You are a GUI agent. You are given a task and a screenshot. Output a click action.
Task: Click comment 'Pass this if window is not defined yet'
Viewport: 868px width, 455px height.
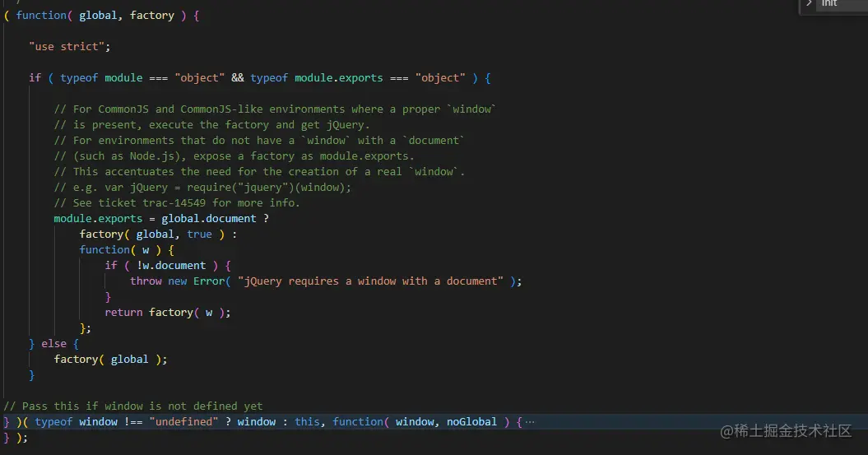coord(132,406)
